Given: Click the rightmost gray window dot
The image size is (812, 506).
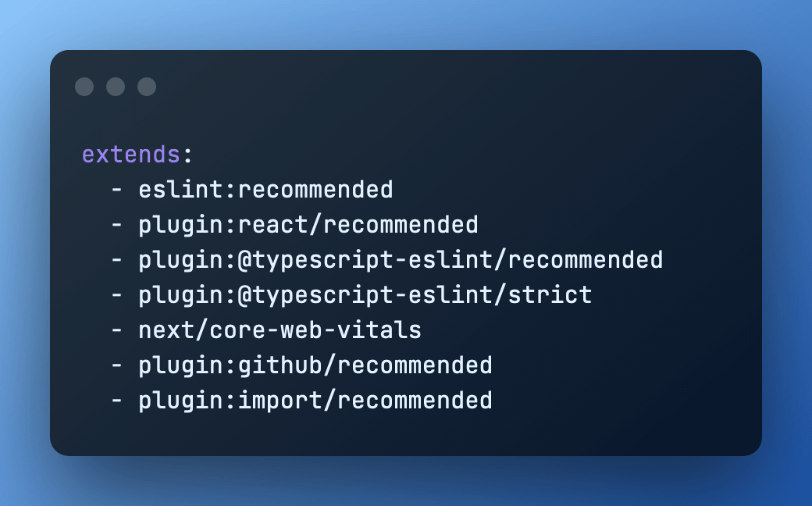Looking at the screenshot, I should point(147,87).
